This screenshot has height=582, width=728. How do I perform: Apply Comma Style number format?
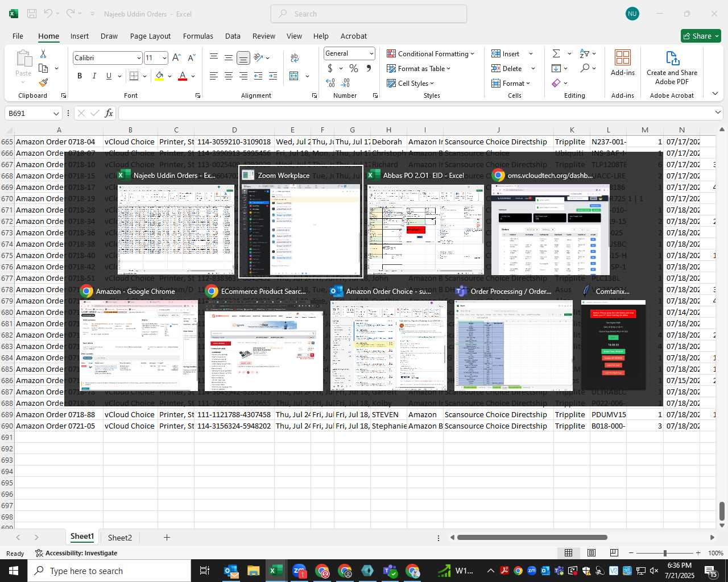pyautogui.click(x=369, y=68)
